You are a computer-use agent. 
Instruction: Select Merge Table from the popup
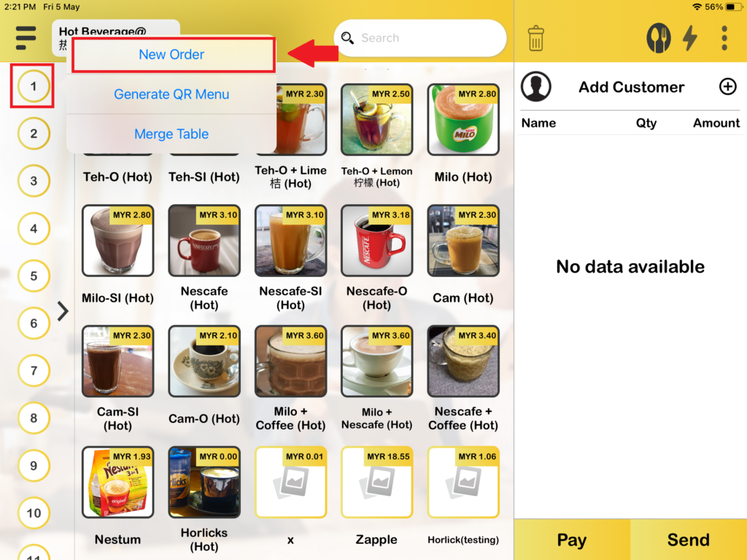pyautogui.click(x=171, y=134)
